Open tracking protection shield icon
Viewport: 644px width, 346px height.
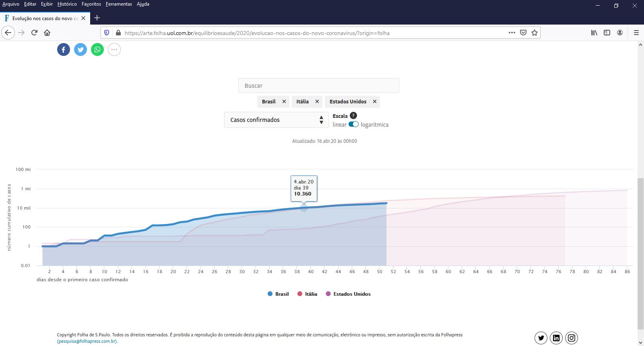[107, 33]
